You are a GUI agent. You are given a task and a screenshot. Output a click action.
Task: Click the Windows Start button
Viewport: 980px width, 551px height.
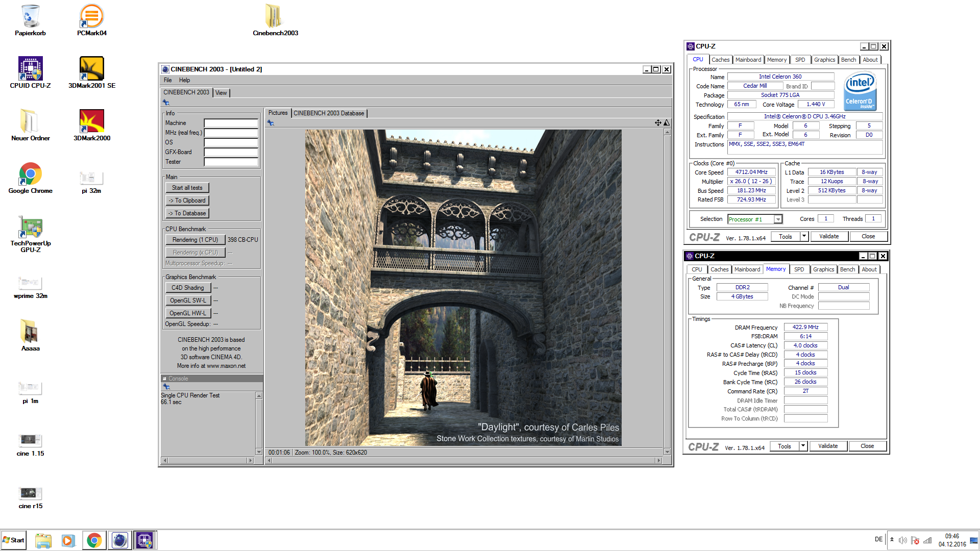tap(14, 540)
